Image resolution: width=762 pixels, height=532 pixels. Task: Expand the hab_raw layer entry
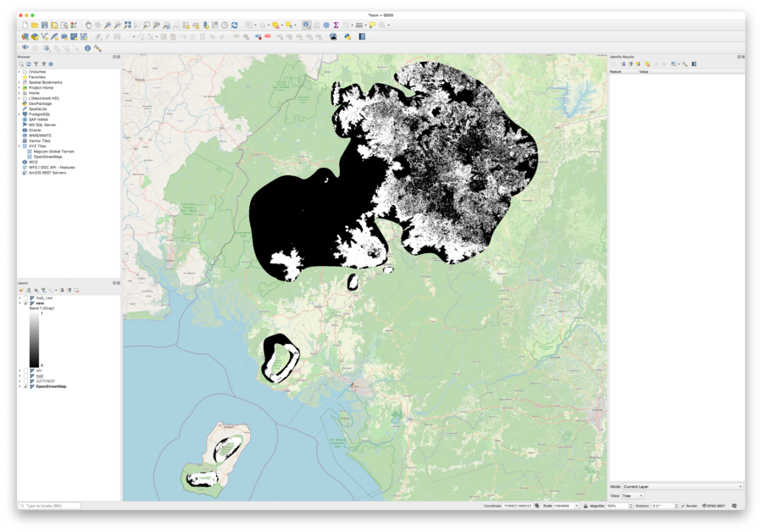coord(20,298)
